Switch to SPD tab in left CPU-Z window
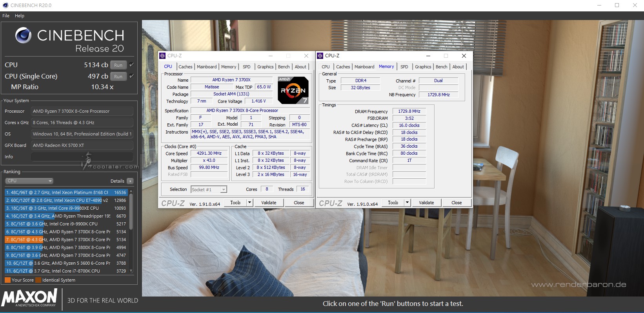644x313 pixels. (x=247, y=67)
